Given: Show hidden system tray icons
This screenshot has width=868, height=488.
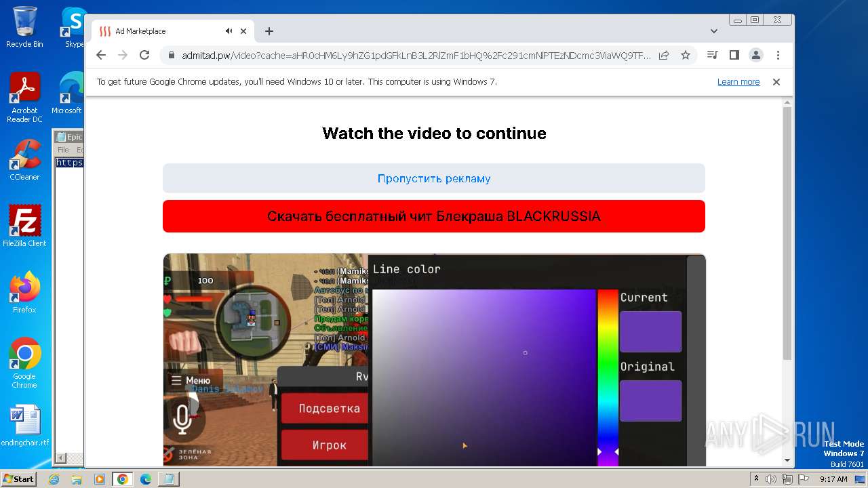Looking at the screenshot, I should pos(756,479).
